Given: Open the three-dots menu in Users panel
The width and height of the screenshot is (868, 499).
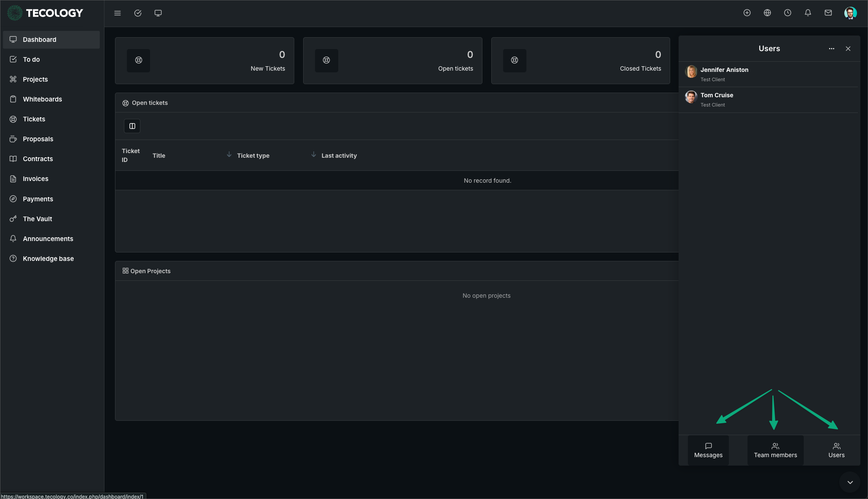Looking at the screenshot, I should click(x=832, y=49).
